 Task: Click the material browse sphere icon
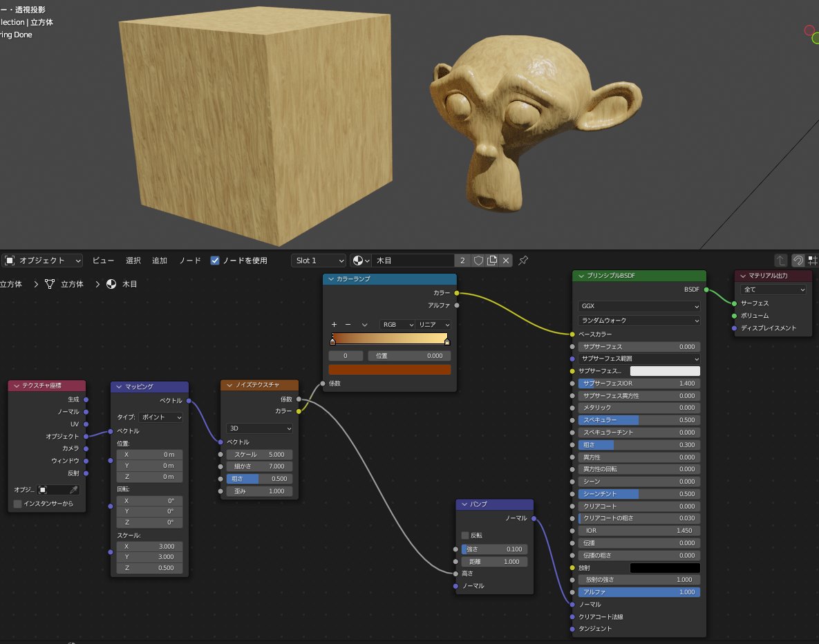361,260
